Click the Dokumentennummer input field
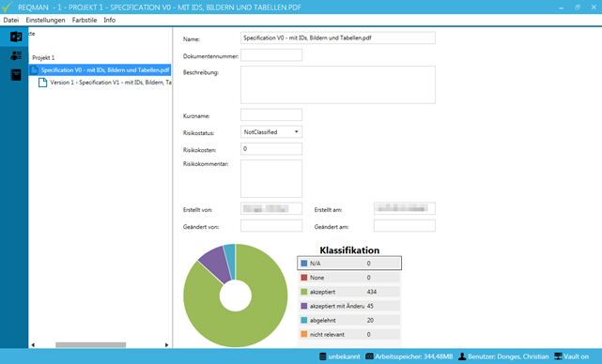 (x=271, y=55)
